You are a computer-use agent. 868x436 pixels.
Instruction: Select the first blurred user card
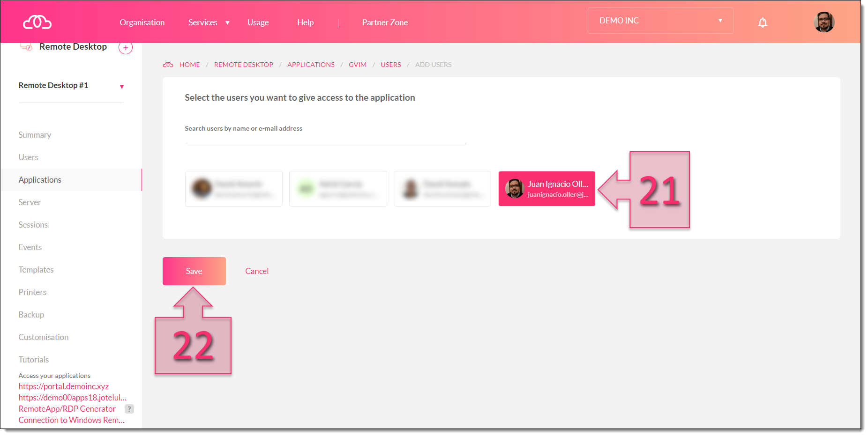pyautogui.click(x=234, y=189)
